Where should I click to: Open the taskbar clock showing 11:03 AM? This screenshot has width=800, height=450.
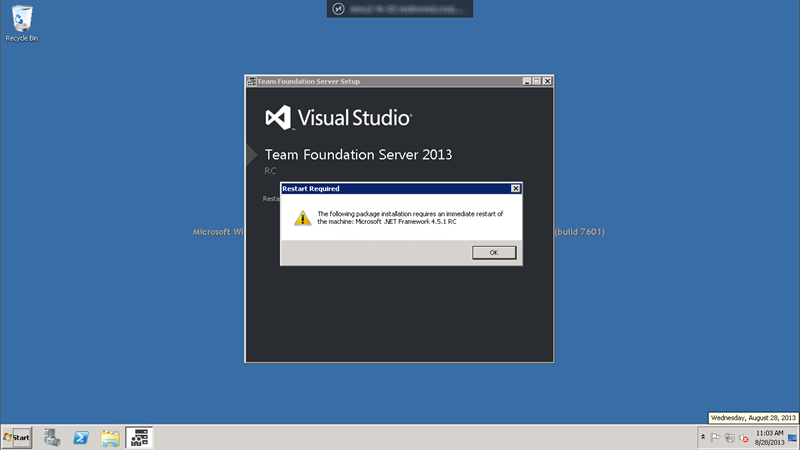(769, 438)
